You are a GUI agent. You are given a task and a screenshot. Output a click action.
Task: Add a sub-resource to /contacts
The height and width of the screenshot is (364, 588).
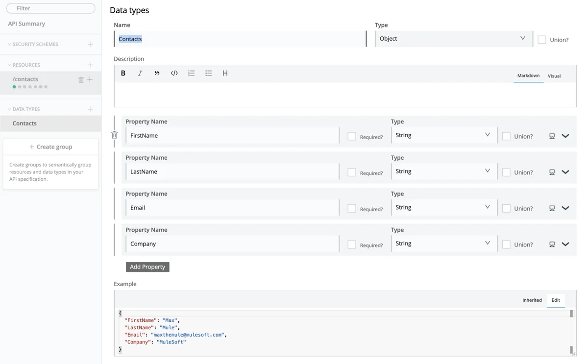pyautogui.click(x=90, y=79)
